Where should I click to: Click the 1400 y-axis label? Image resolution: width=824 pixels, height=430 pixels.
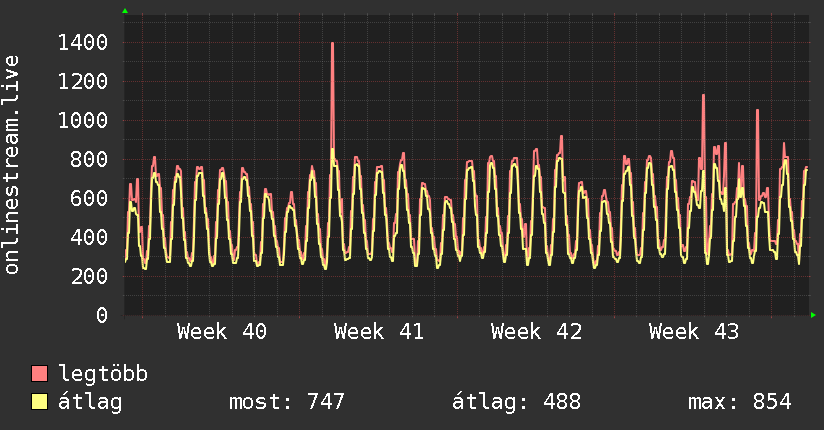[x=83, y=43]
